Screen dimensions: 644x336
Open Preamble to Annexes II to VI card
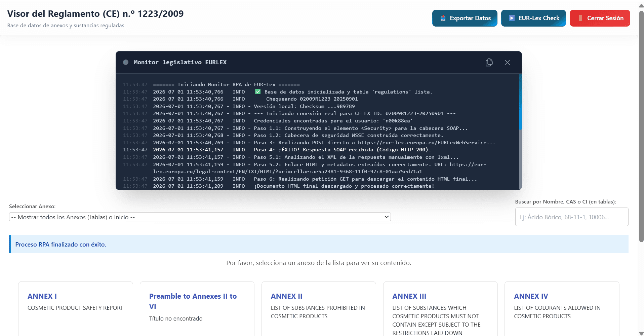[197, 308]
